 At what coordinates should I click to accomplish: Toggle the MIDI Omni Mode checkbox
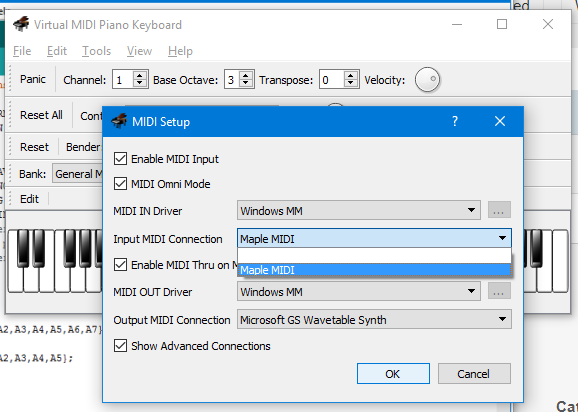click(x=120, y=184)
